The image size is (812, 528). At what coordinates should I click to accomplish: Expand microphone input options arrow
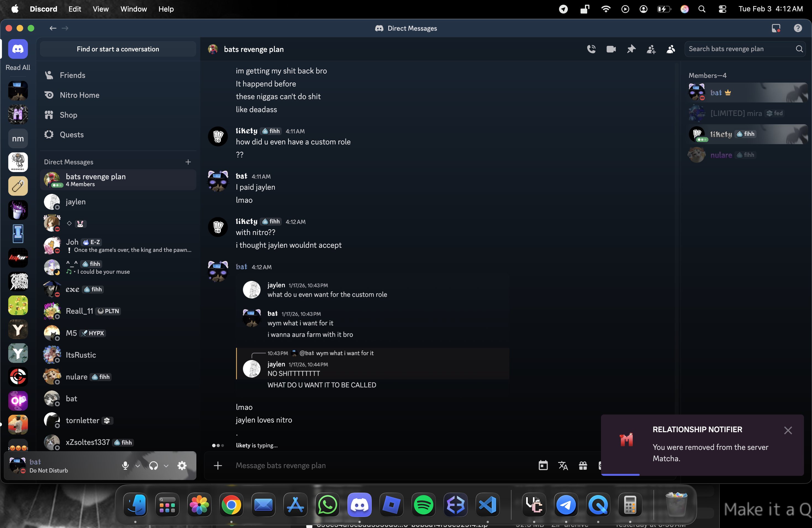[x=138, y=466]
